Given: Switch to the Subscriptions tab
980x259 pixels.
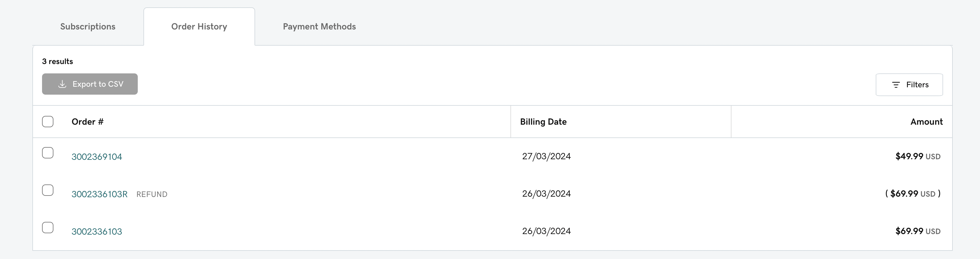Looking at the screenshot, I should tap(88, 27).
